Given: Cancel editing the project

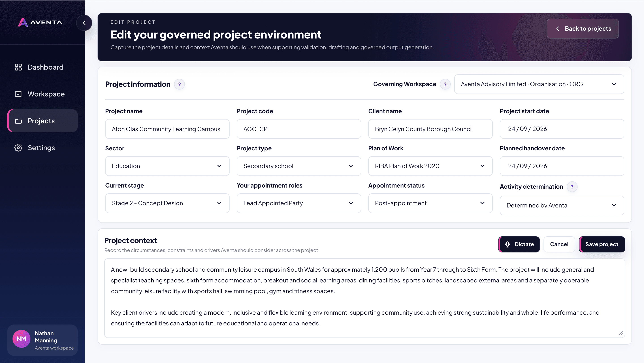Looking at the screenshot, I should click(x=559, y=244).
